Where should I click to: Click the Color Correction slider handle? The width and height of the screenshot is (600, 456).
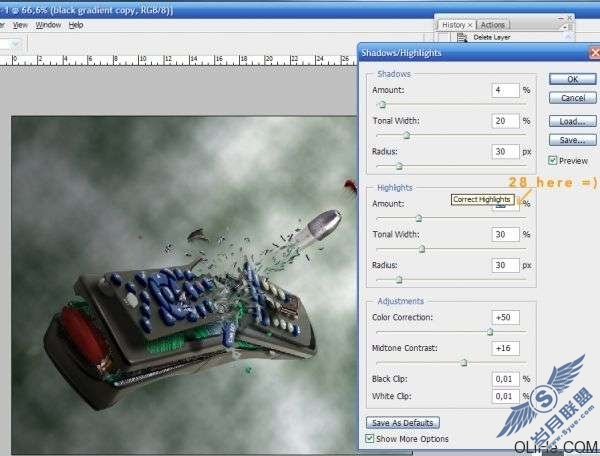click(x=490, y=332)
